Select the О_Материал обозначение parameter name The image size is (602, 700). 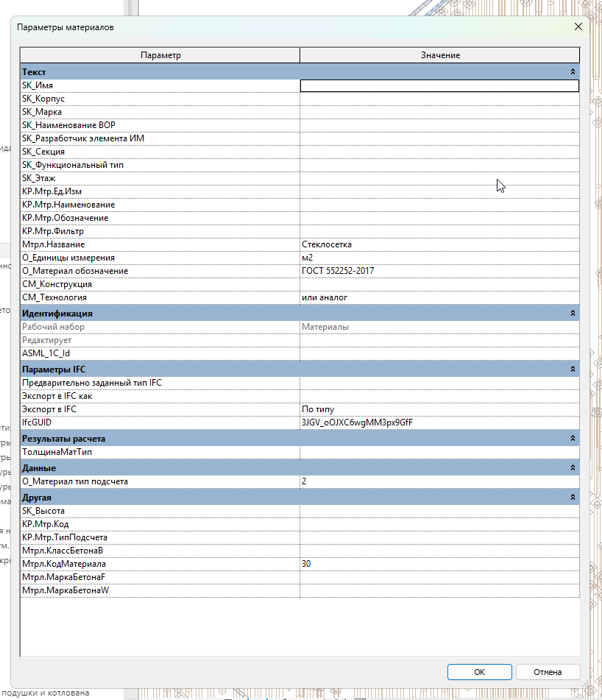point(75,271)
